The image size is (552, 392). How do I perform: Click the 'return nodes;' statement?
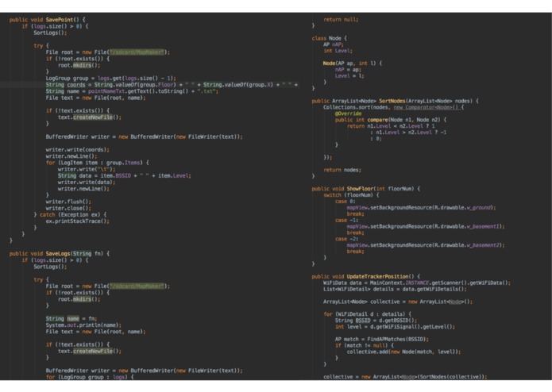click(x=342, y=170)
